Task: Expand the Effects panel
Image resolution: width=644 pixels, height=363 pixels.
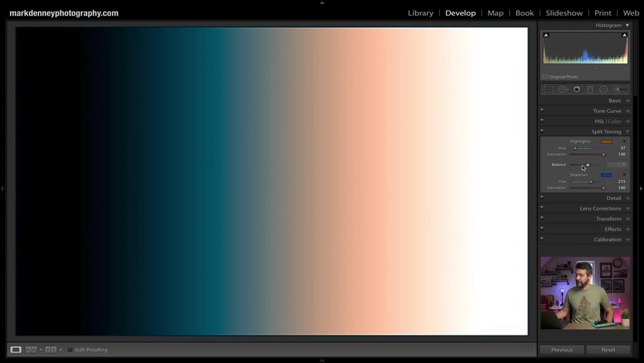Action: click(x=627, y=229)
